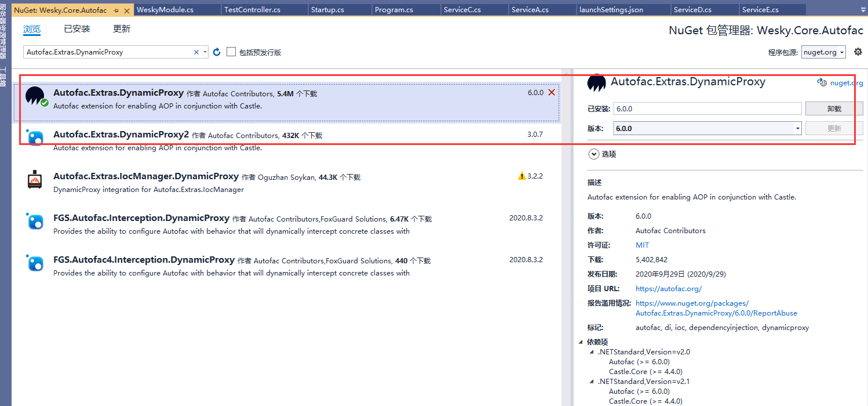Open the ServiceA.cs tab
Image resolution: width=868 pixels, height=406 pixels.
tap(543, 10)
